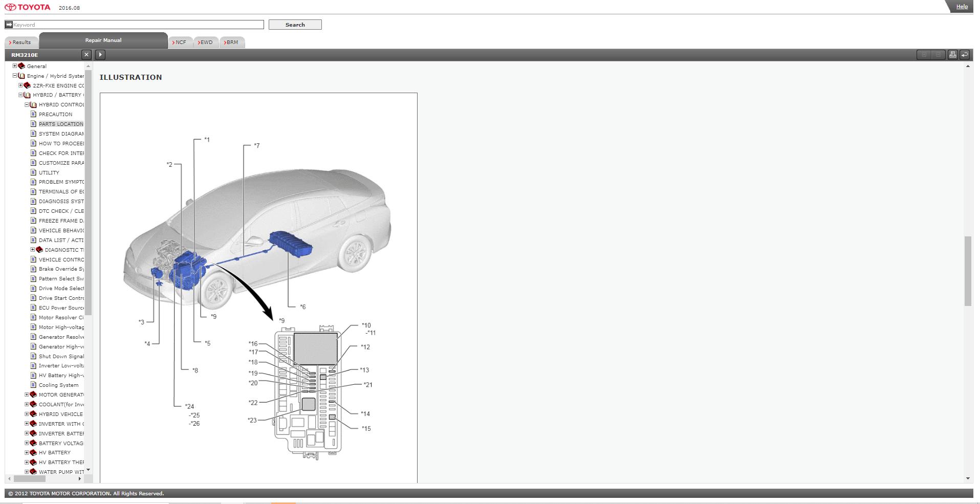Open the VEHICLE BEHAVIOR page
Screen dimensions: 980x504
tap(61, 231)
